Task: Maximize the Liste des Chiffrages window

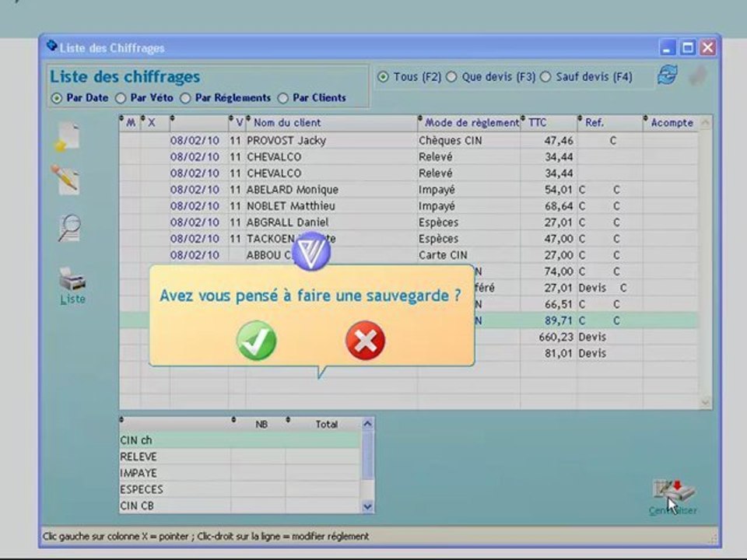Action: (x=687, y=47)
